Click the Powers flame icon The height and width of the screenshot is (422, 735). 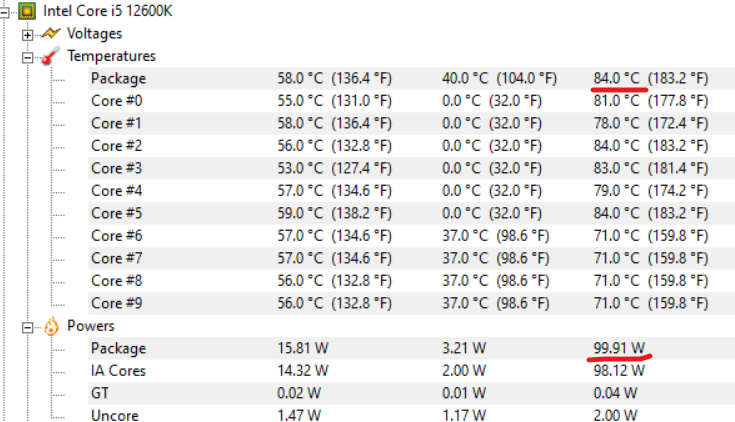point(50,326)
